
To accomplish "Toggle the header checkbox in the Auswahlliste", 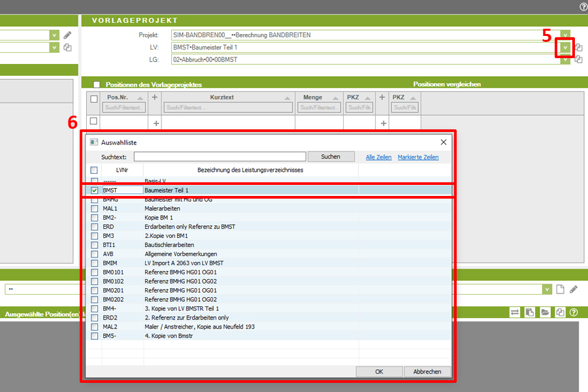I will click(x=94, y=170).
